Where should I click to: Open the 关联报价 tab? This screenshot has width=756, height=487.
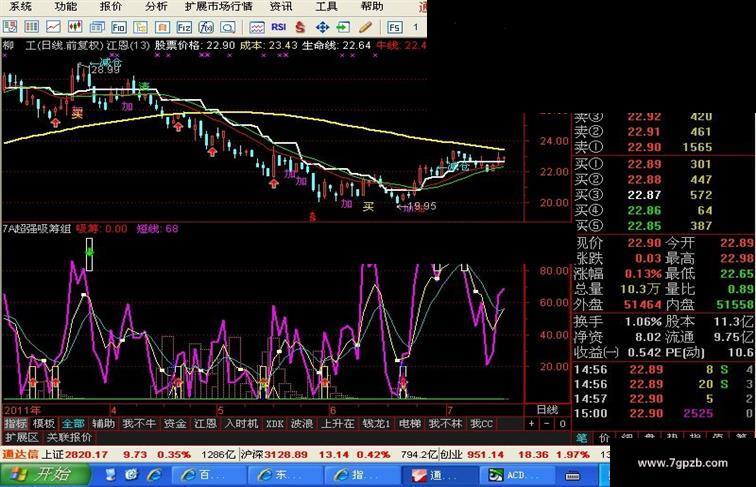coord(69,437)
